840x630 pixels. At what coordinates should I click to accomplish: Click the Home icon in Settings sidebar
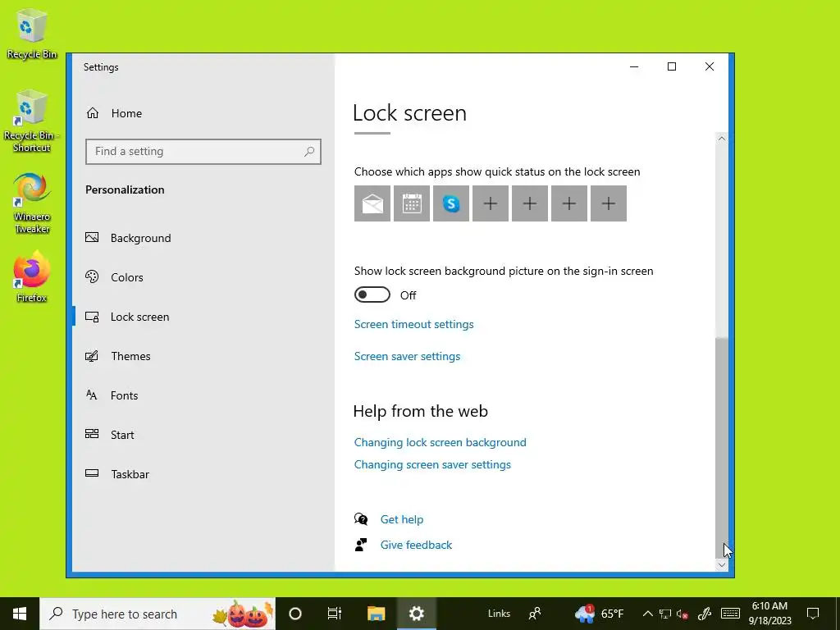point(93,113)
